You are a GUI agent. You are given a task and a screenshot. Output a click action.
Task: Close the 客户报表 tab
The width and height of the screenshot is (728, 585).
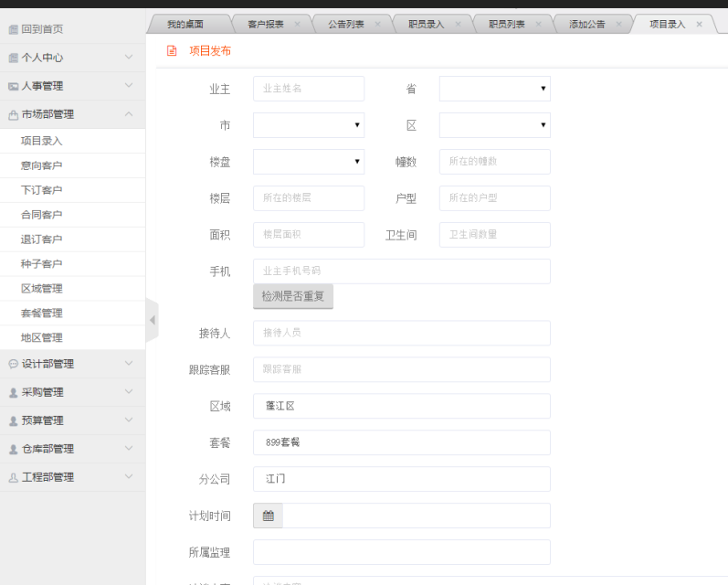297,25
